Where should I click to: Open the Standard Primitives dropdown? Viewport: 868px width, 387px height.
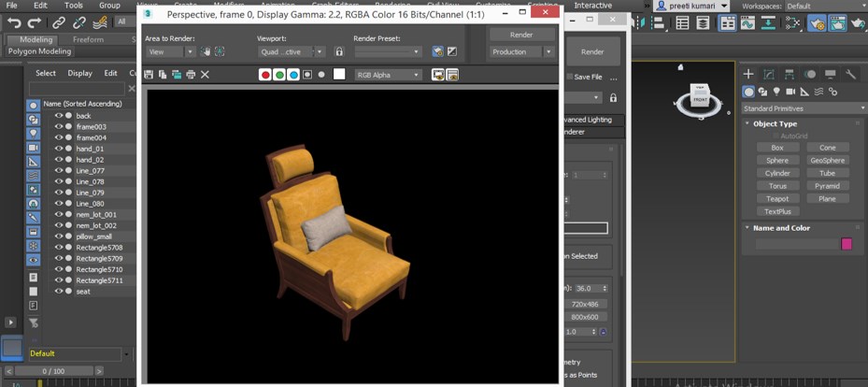[804, 108]
